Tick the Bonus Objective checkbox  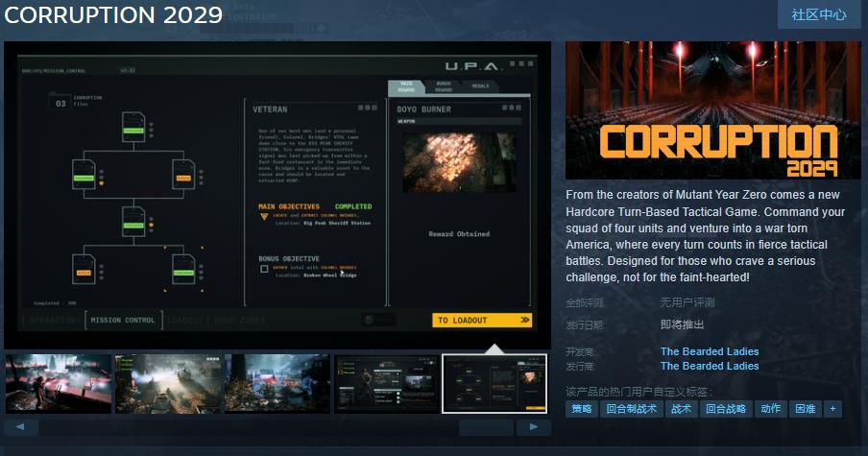(265, 270)
